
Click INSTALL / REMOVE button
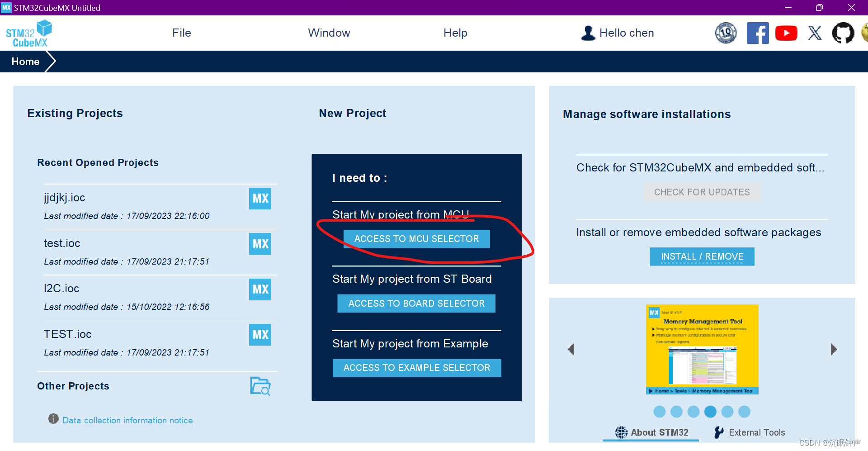[702, 256]
